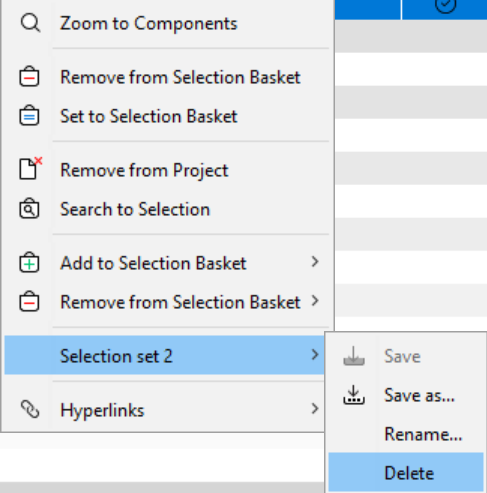487x493 pixels.
Task: Click the red minus basket icon near top
Action: 29,77
